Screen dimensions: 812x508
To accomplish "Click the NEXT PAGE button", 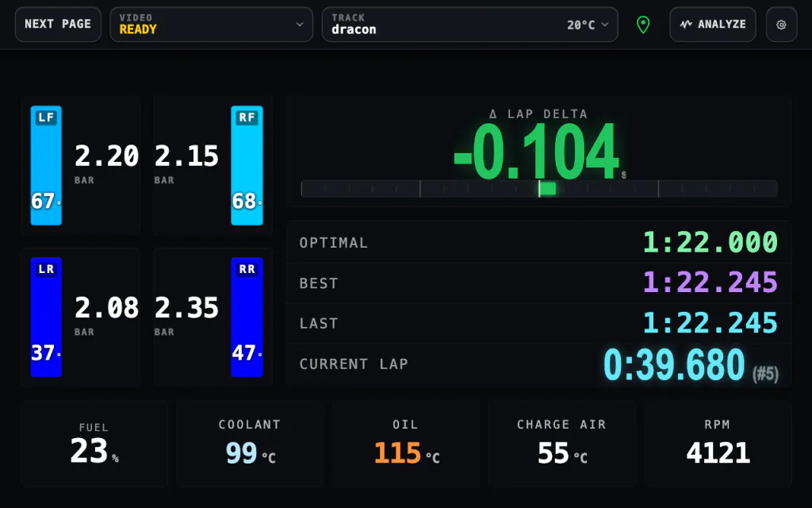I will point(58,25).
